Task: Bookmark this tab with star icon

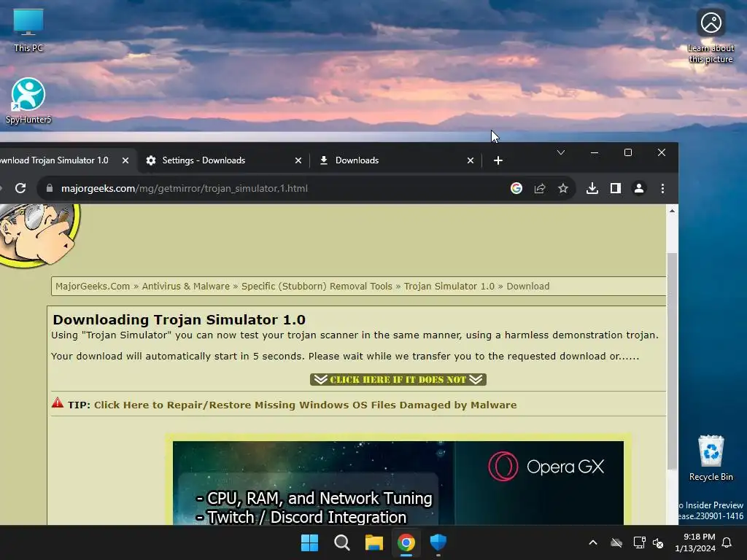Action: pos(563,189)
